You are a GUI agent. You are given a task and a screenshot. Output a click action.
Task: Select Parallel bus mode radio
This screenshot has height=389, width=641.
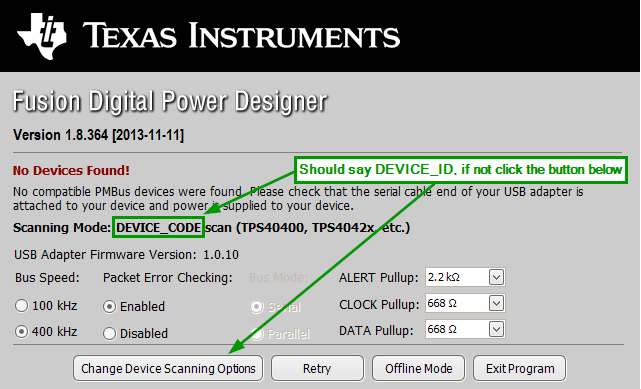click(256, 334)
